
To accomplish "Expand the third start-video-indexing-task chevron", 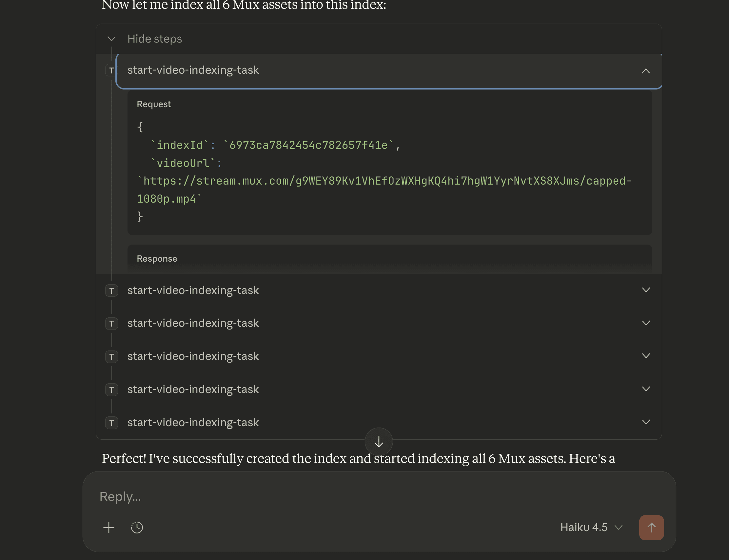I will coord(645,323).
